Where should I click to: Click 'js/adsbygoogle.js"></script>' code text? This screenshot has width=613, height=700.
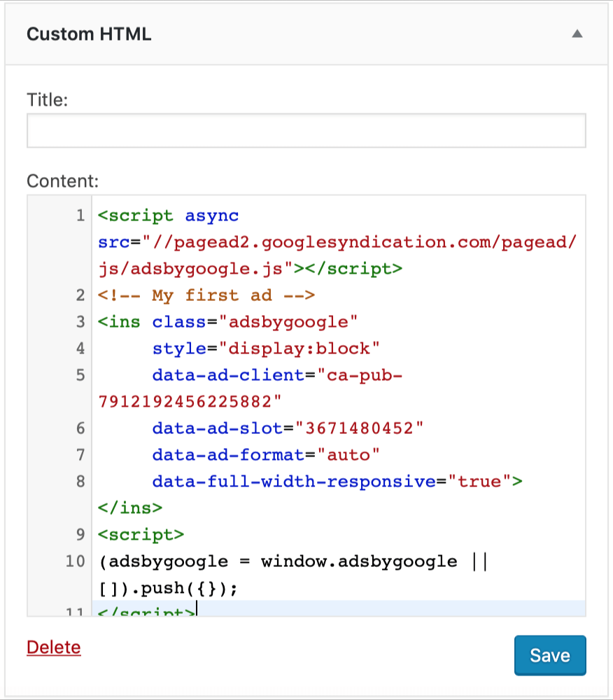click(x=250, y=269)
